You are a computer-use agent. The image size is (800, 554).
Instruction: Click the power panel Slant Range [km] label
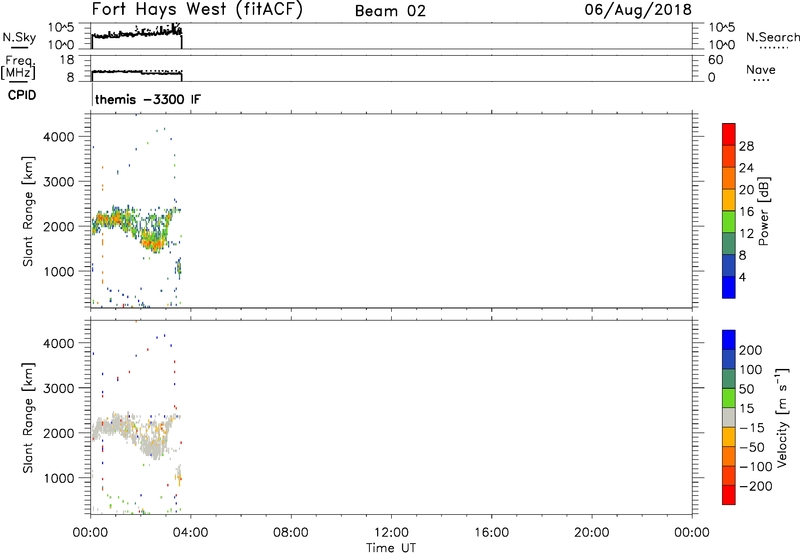(x=28, y=211)
